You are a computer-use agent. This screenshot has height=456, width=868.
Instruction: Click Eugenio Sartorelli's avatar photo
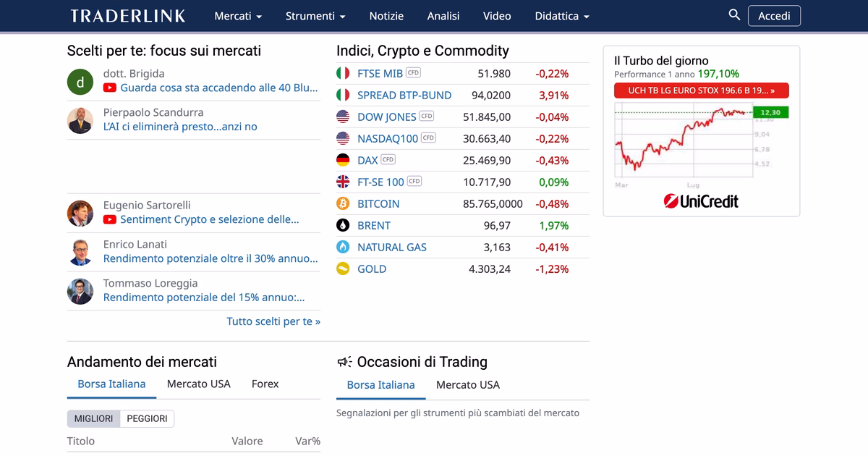coord(80,214)
